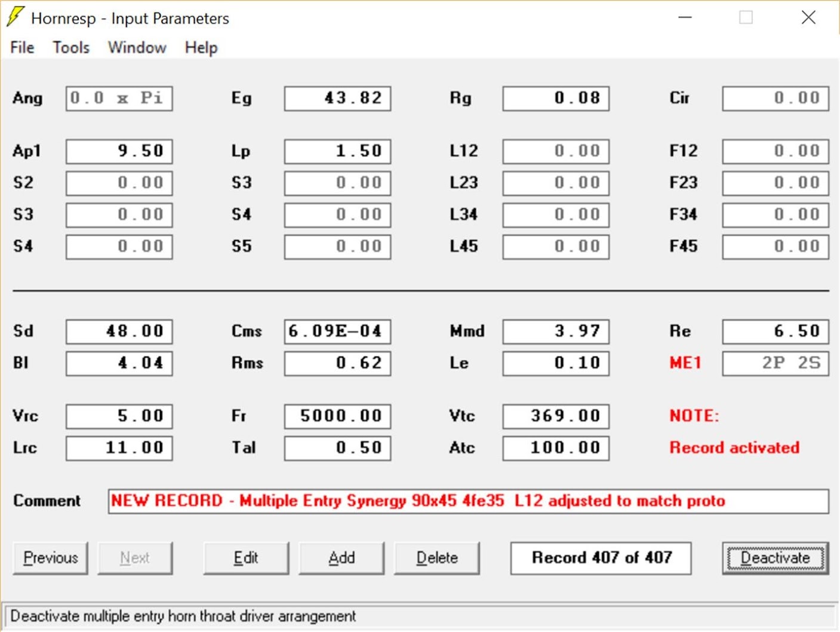840x632 pixels.
Task: Click the L34 input field
Action: pyautogui.click(x=556, y=214)
